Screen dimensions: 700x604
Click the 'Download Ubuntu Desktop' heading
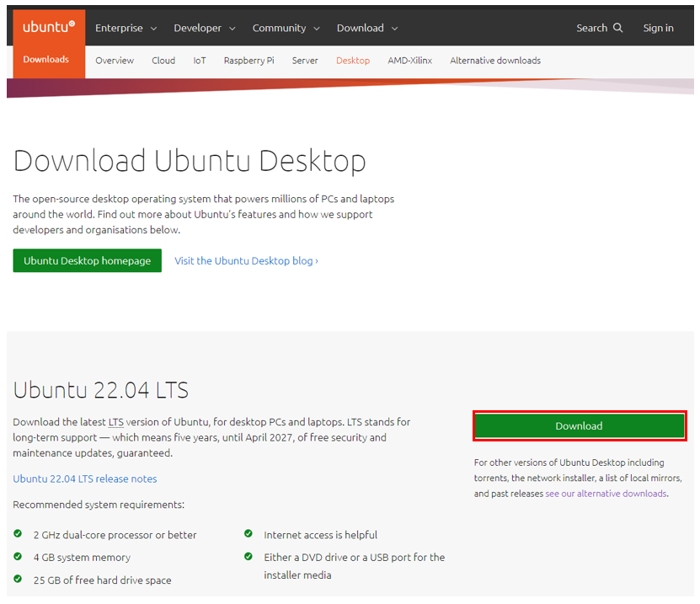point(190,161)
